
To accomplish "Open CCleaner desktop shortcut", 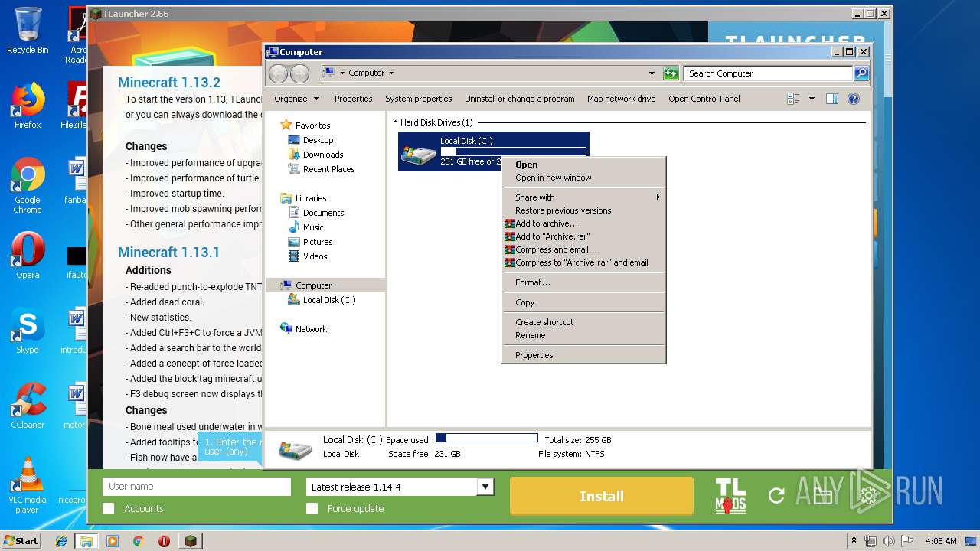I will coord(28,406).
